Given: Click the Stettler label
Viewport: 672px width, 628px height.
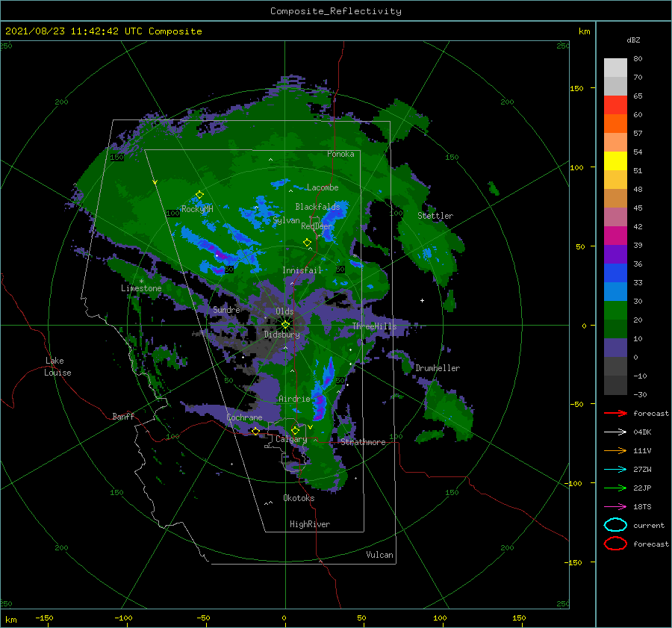Looking at the screenshot, I should coord(435,216).
